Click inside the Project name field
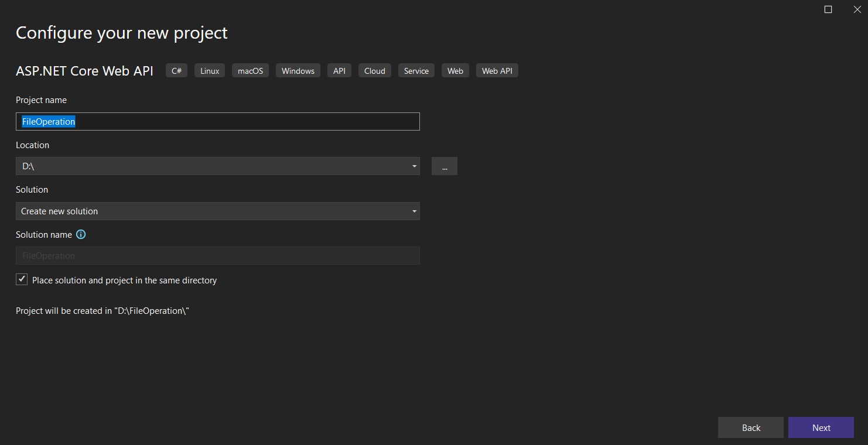Screen dimensions: 868x445 pos(217,121)
